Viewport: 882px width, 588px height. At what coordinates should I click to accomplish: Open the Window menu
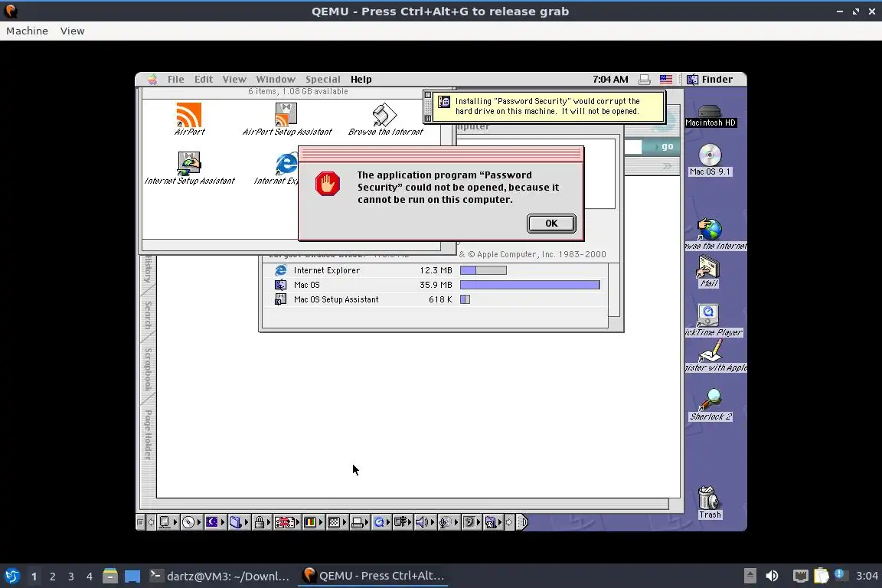click(x=276, y=80)
